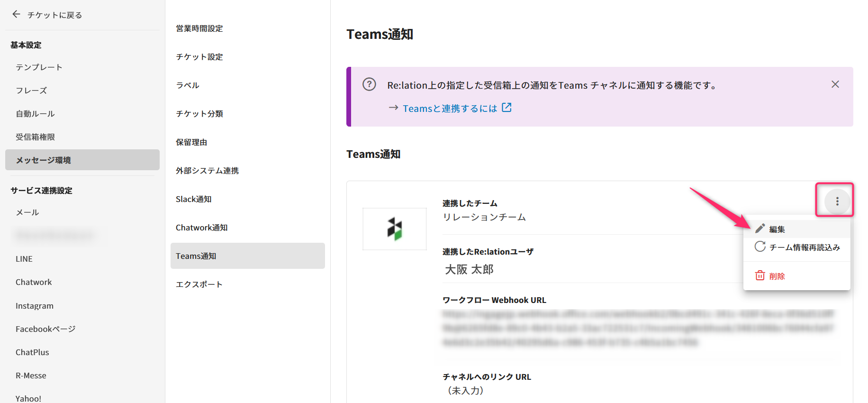Open 自動ルール in the sidebar
868x403 pixels.
pos(35,114)
